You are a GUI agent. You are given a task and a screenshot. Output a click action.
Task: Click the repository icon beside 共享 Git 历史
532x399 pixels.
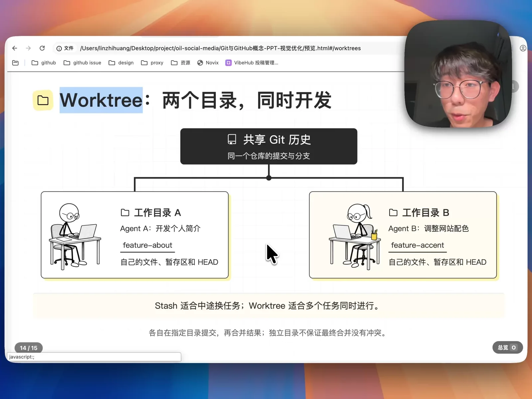click(232, 139)
